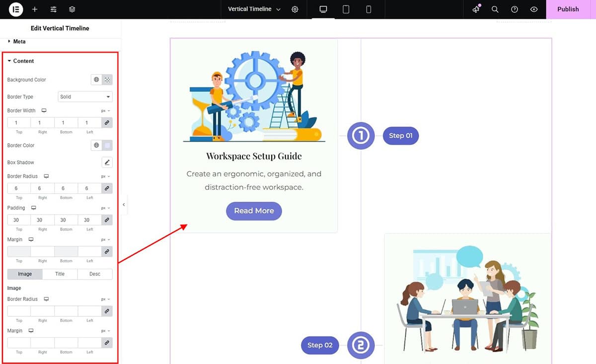Image resolution: width=596 pixels, height=364 pixels.
Task: Click responsive icon next to Content Border Radius
Action: [46, 176]
